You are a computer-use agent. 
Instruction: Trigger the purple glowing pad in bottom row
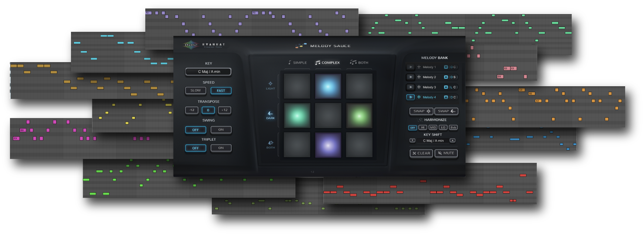[328, 145]
